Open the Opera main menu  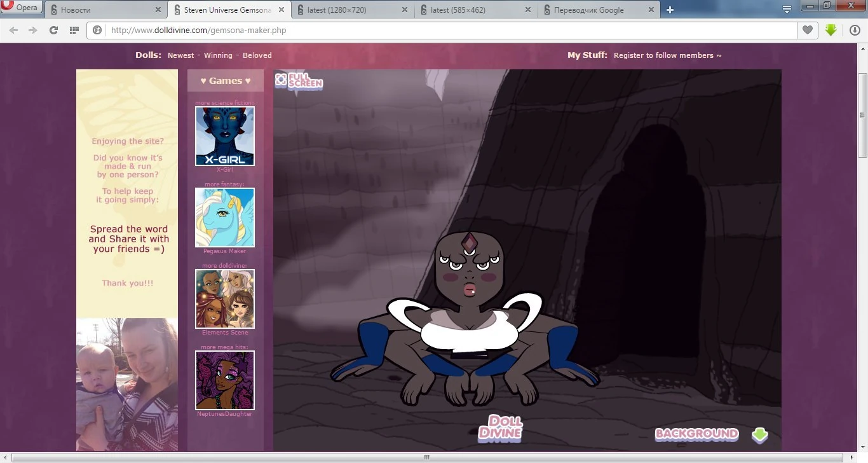click(x=21, y=8)
